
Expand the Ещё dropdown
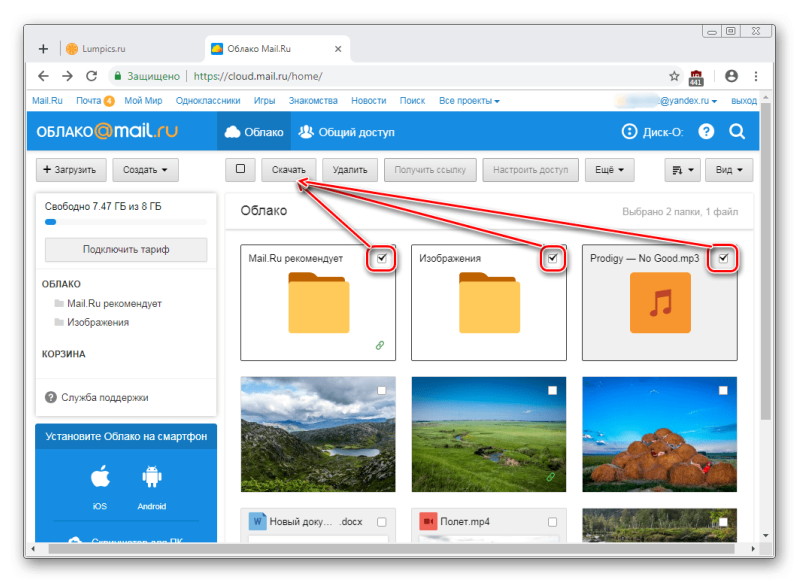coord(610,170)
